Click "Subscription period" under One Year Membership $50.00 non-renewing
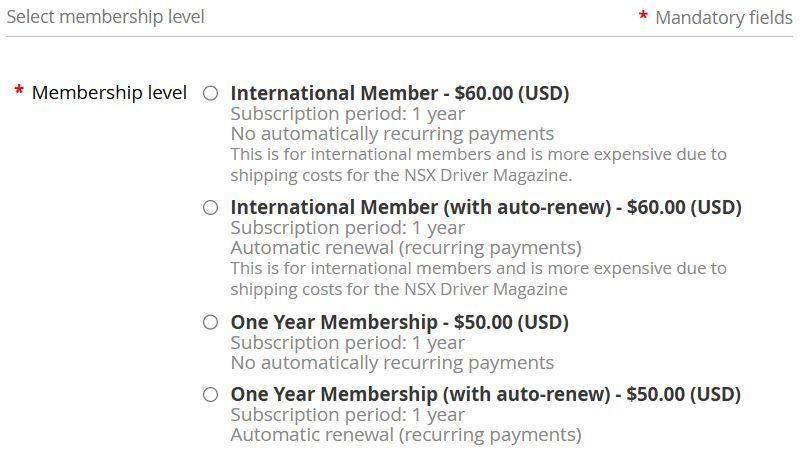The width and height of the screenshot is (800, 460). tap(347, 342)
